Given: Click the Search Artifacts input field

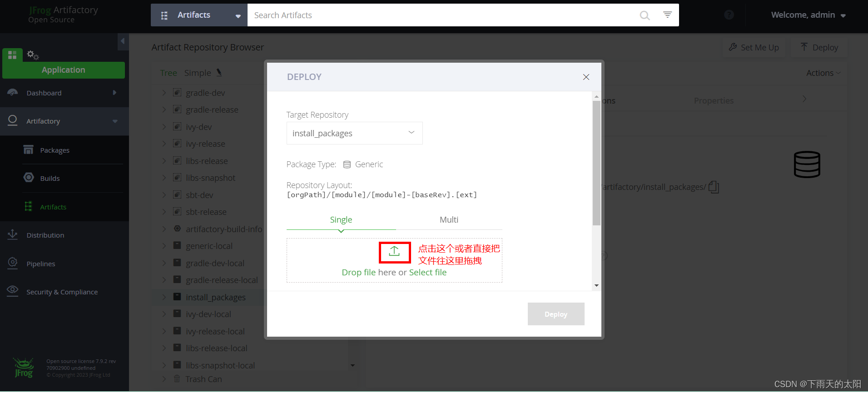Looking at the screenshot, I should [443, 15].
